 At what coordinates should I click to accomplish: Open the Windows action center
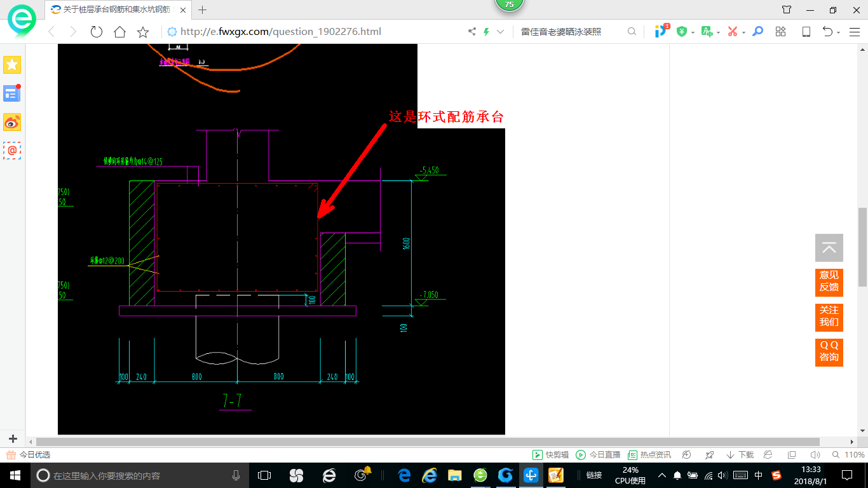pos(847,475)
